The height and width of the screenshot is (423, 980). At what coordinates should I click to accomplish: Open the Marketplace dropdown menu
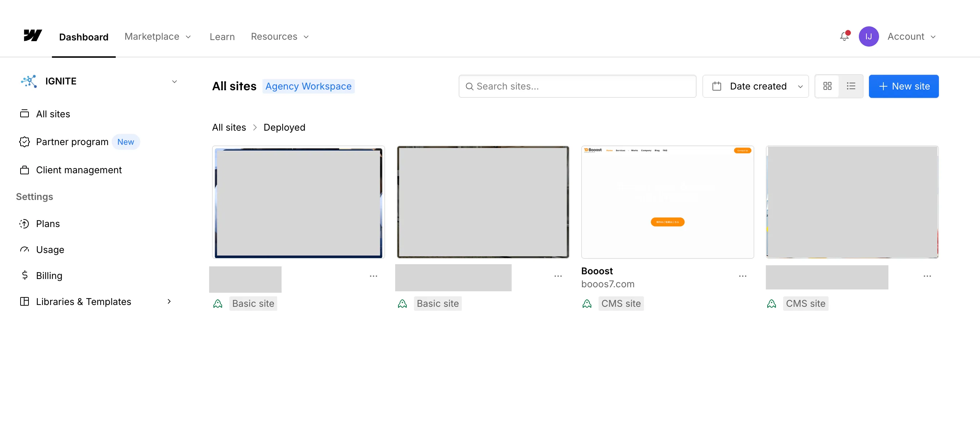click(x=158, y=36)
